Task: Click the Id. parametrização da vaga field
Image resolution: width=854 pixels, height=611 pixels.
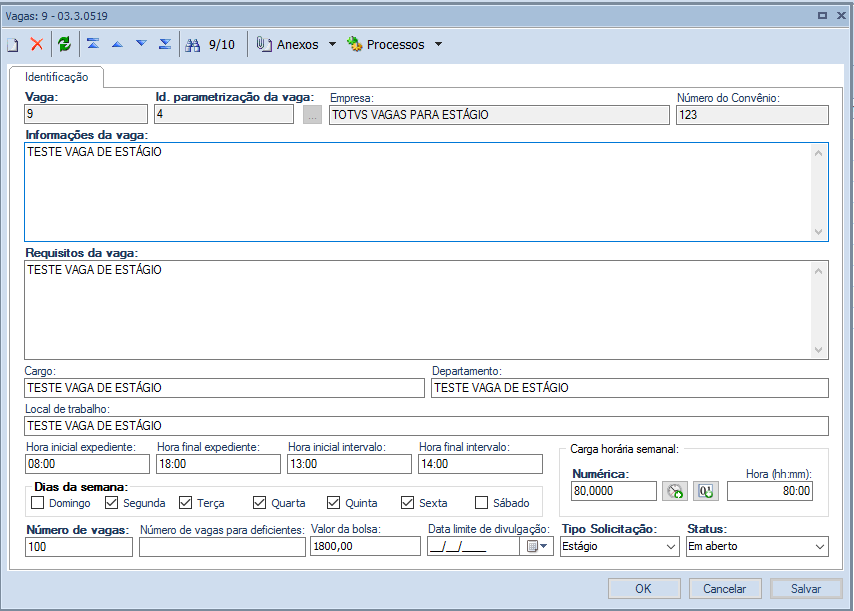Action: [224, 114]
